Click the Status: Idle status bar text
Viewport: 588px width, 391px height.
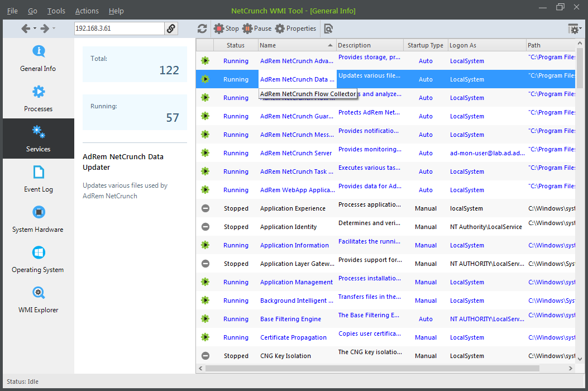(x=22, y=382)
